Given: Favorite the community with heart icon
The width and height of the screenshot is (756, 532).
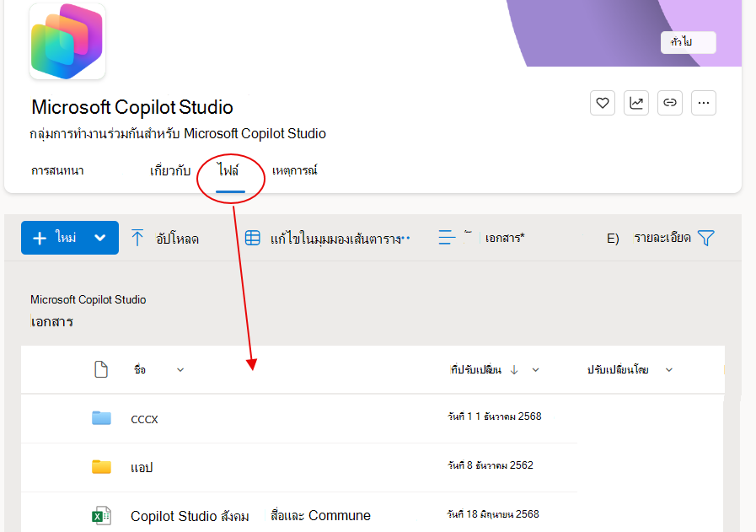Looking at the screenshot, I should pyautogui.click(x=603, y=103).
